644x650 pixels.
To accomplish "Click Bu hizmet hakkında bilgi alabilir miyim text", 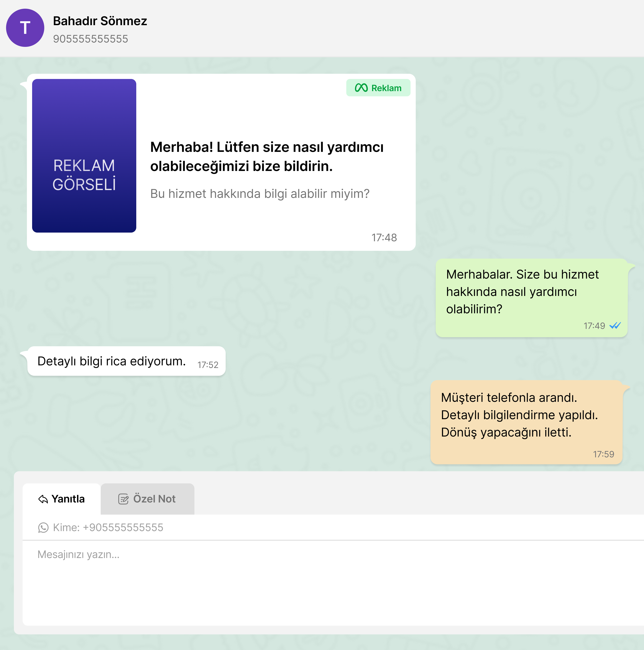I will [x=260, y=194].
